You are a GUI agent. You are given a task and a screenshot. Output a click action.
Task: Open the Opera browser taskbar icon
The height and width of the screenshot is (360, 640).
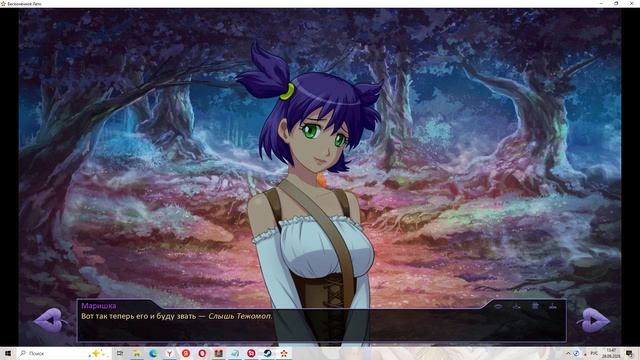(202, 353)
